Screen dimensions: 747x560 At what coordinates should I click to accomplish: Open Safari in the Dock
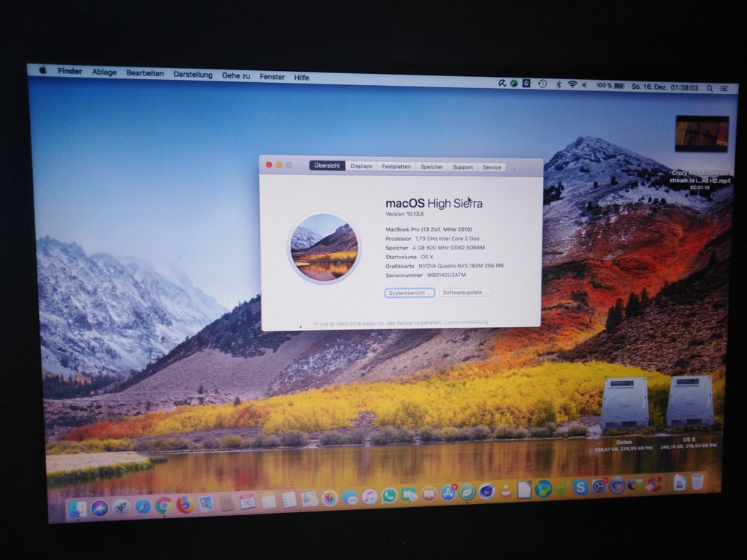(x=143, y=506)
